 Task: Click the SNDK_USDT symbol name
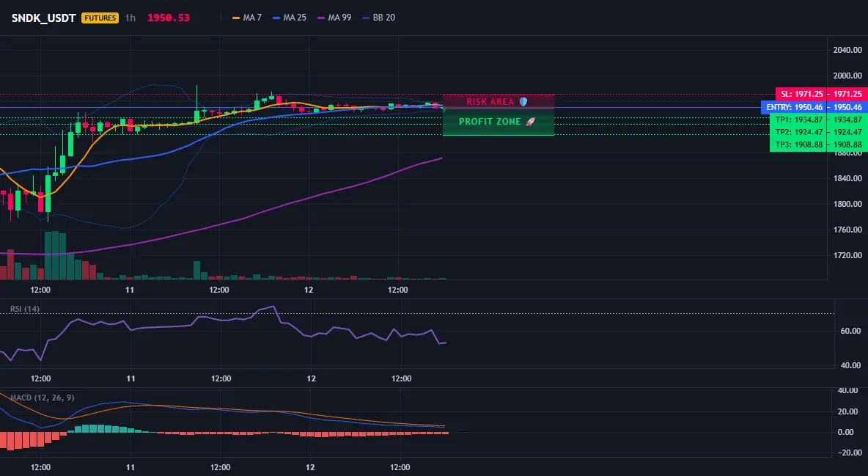click(44, 18)
